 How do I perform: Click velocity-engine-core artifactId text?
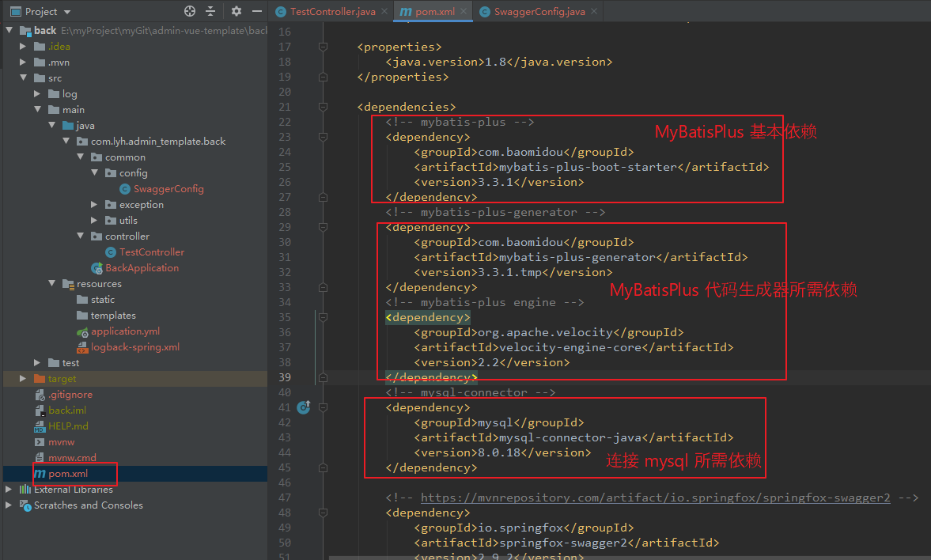pos(570,347)
